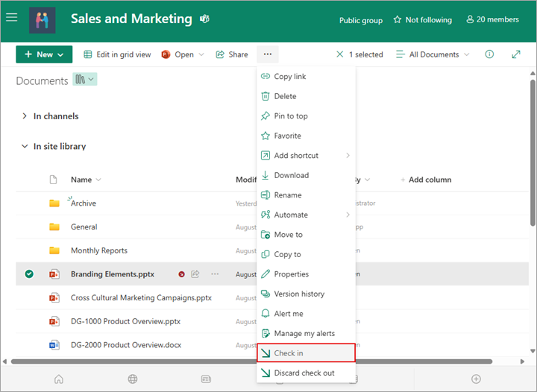
Task: Clear the 1 selected items indicator
Action: (x=340, y=54)
